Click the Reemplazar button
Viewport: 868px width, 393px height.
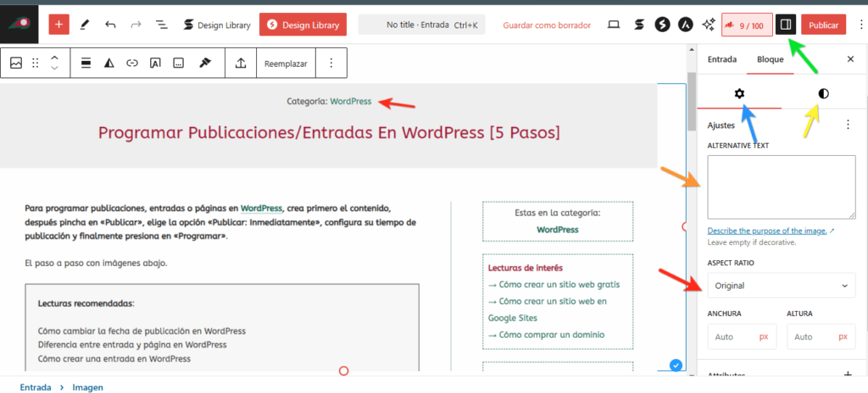coord(286,64)
